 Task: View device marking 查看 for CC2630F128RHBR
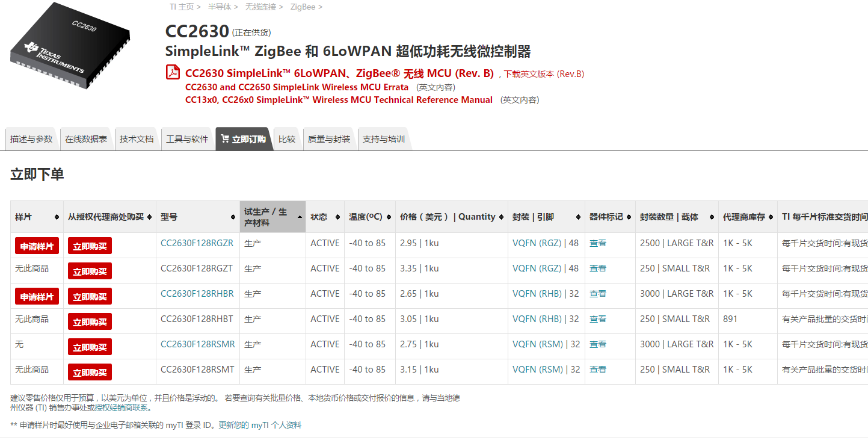[598, 294]
